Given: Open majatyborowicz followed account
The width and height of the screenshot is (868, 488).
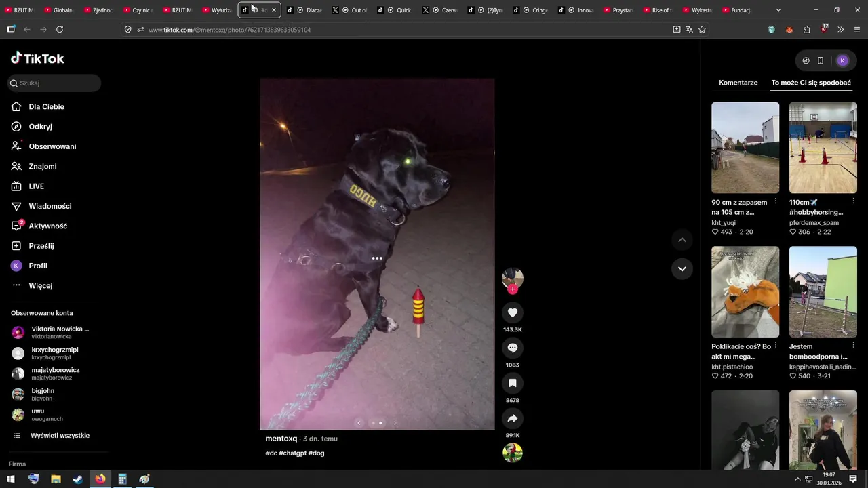Looking at the screenshot, I should 54,373.
